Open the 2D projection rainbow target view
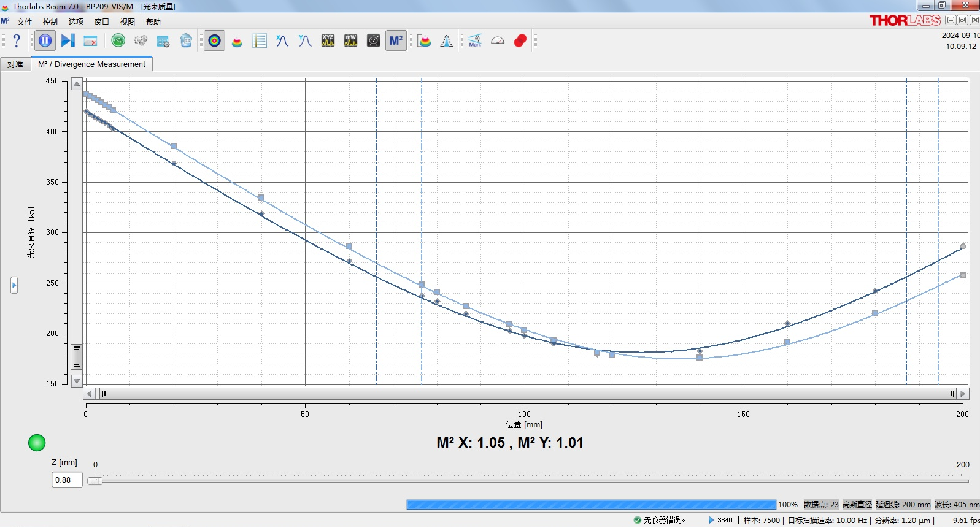The height and width of the screenshot is (528, 980). point(214,41)
